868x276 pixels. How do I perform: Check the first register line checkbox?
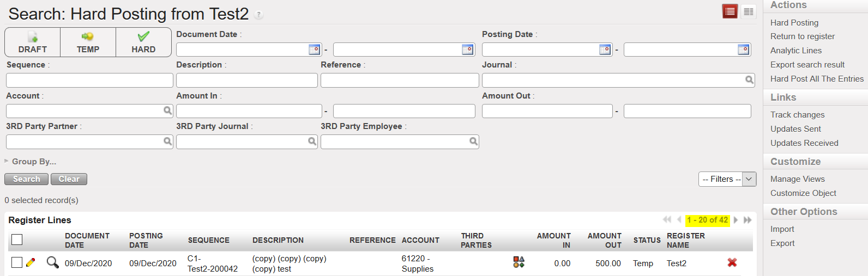coord(17,263)
